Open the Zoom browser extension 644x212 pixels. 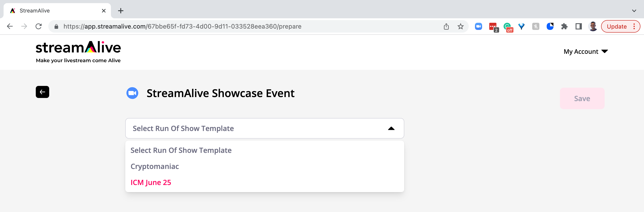[x=478, y=26]
